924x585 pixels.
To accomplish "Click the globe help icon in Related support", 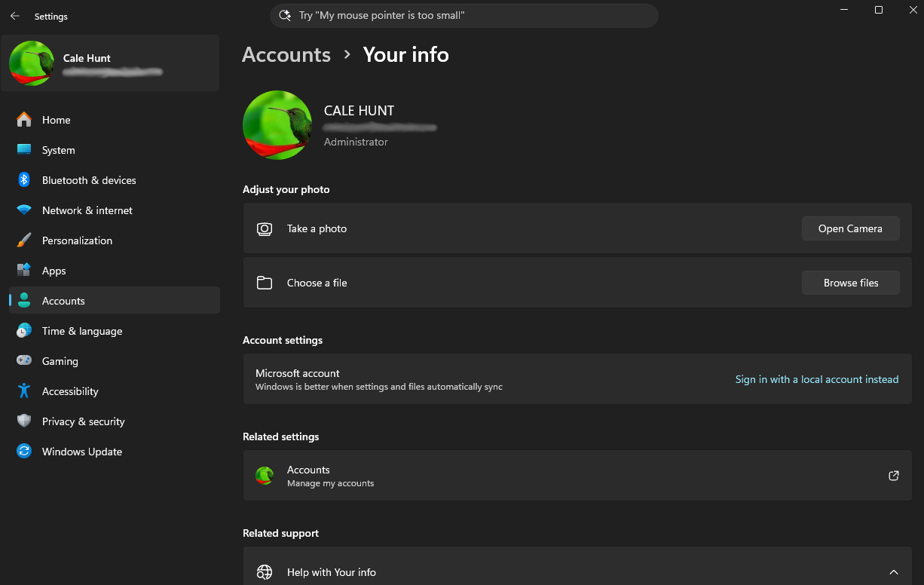I will click(x=264, y=572).
